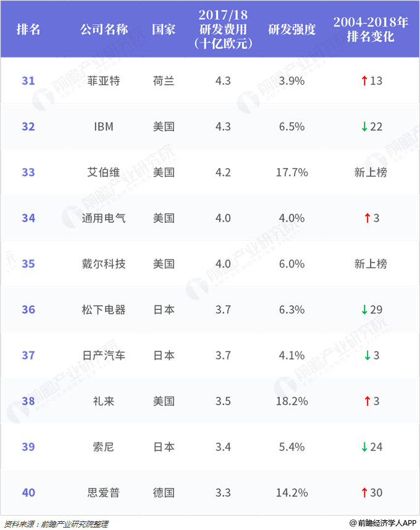Viewport: 420px width, 530px height.
Task: Select company name 艾伯维
Action: pyautogui.click(x=104, y=172)
